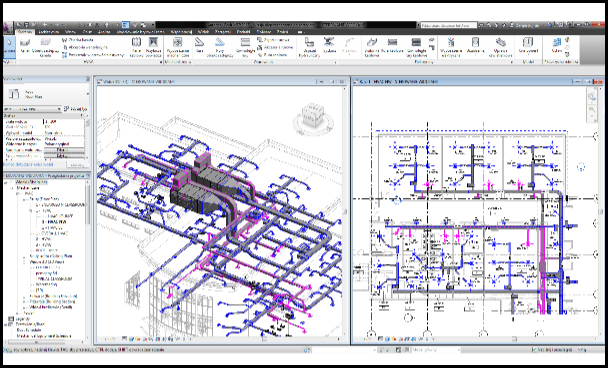
Task: Click the 3D view horizontal scrollbar
Action: (264, 339)
